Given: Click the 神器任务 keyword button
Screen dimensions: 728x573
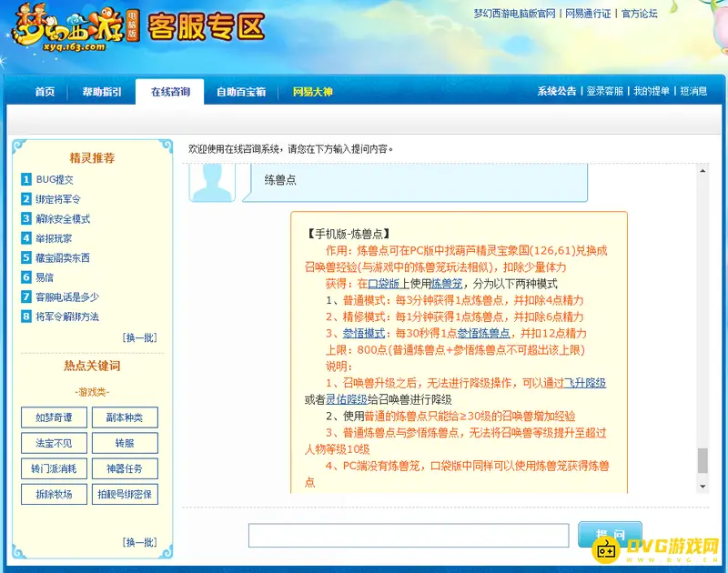Looking at the screenshot, I should (125, 468).
